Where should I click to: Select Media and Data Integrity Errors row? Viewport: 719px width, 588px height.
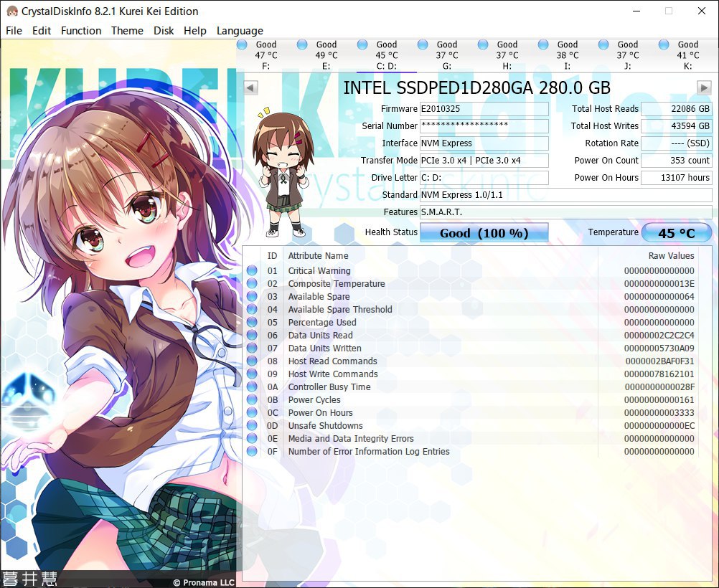pos(477,439)
